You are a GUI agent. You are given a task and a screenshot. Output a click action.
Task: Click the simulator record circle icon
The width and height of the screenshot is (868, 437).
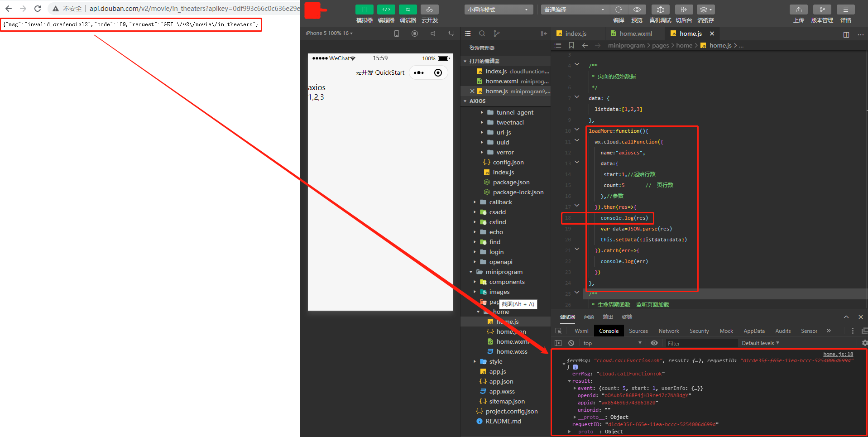pos(415,34)
